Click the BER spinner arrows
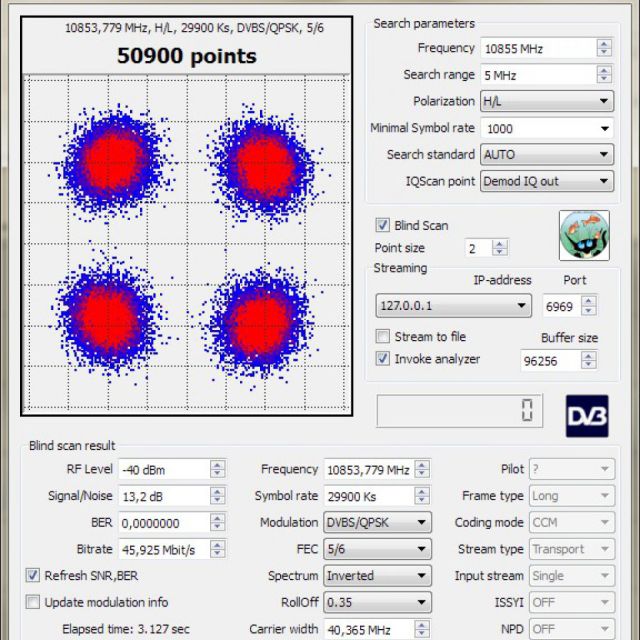Viewport: 640px width, 640px height. [218, 522]
